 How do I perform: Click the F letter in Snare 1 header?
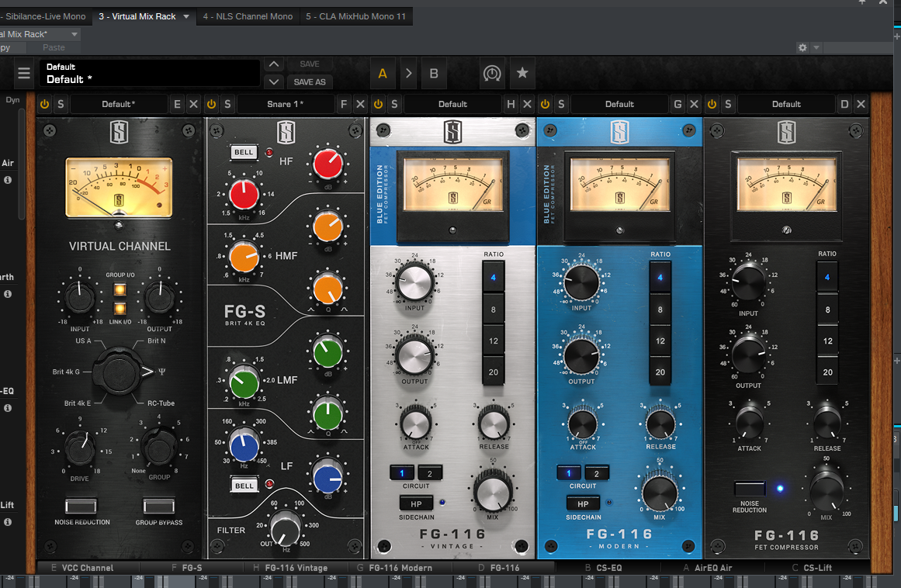pos(344,104)
